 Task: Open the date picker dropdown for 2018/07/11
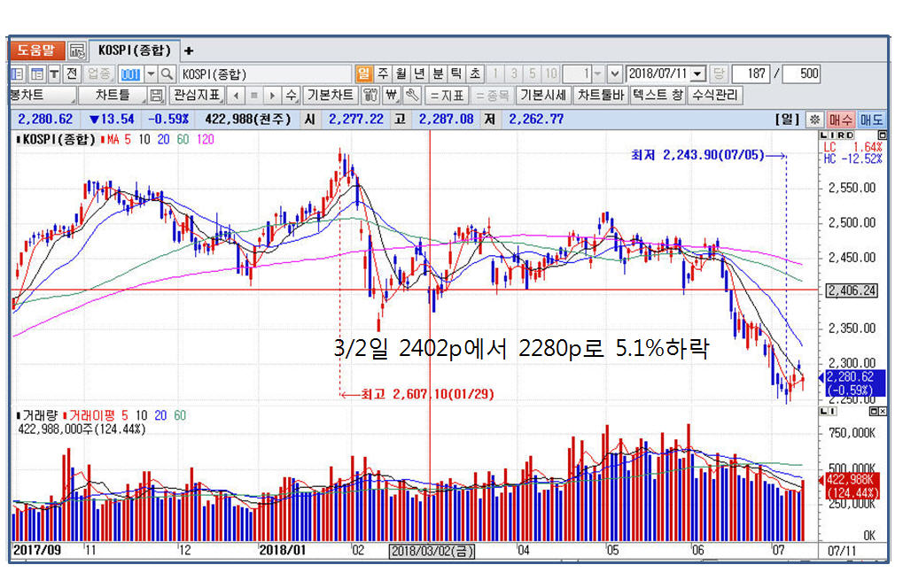[x=697, y=74]
